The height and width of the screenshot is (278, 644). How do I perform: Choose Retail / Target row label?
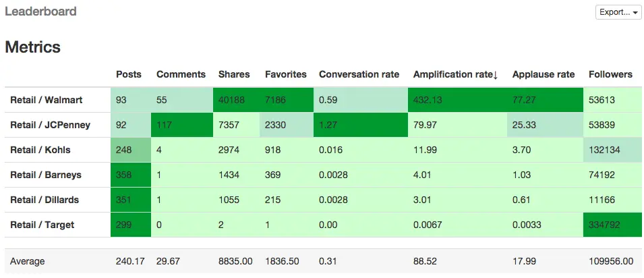[42, 225]
